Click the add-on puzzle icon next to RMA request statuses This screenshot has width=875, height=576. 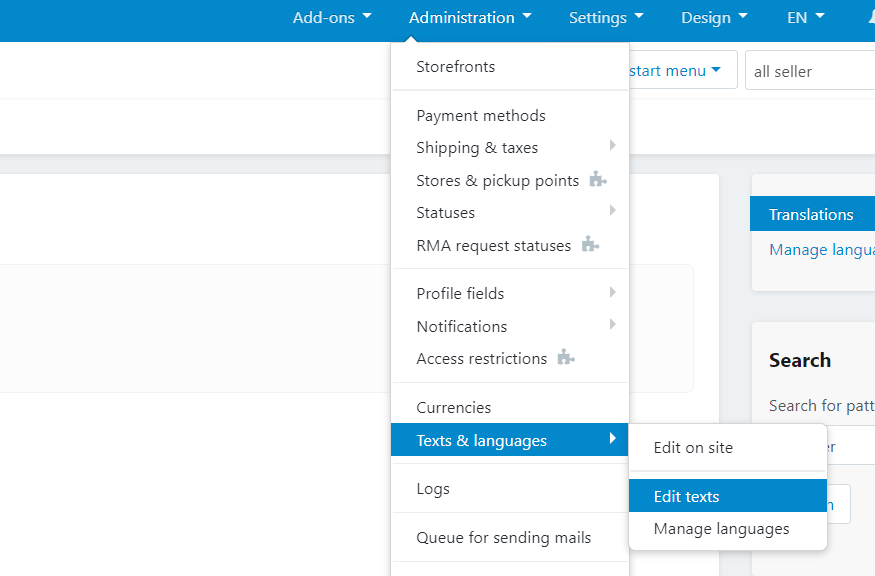point(590,245)
